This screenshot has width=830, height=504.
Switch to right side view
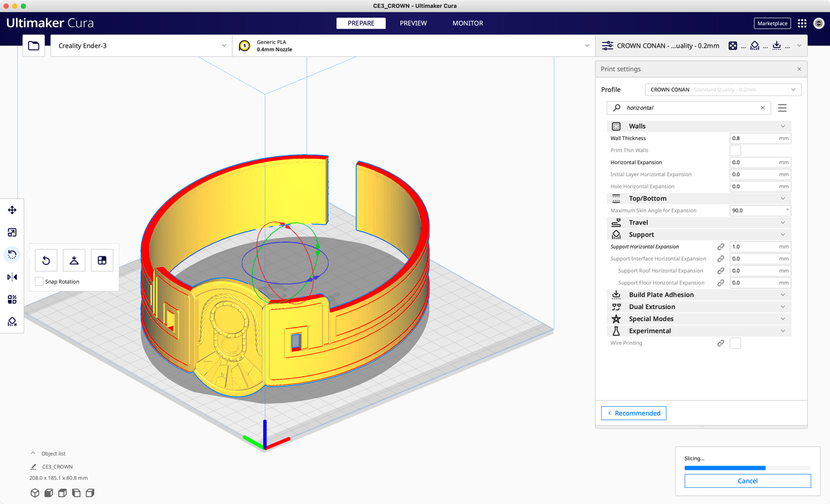pyautogui.click(x=89, y=493)
